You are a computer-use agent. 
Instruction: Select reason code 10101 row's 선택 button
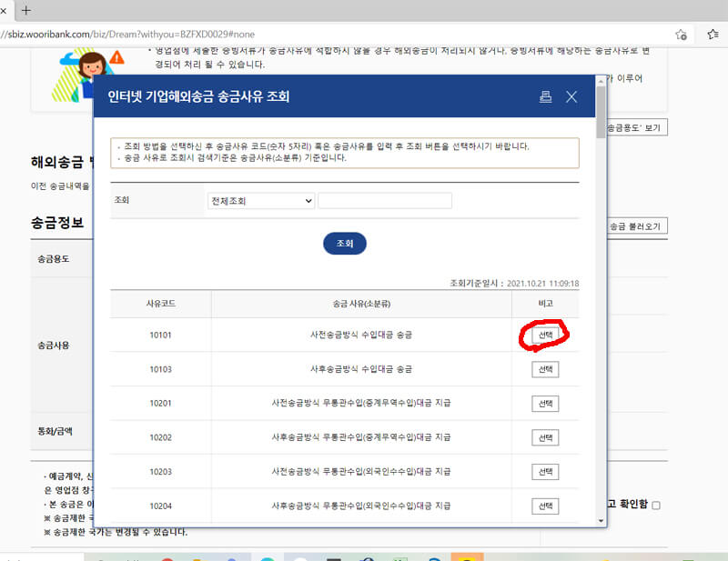pyautogui.click(x=545, y=335)
